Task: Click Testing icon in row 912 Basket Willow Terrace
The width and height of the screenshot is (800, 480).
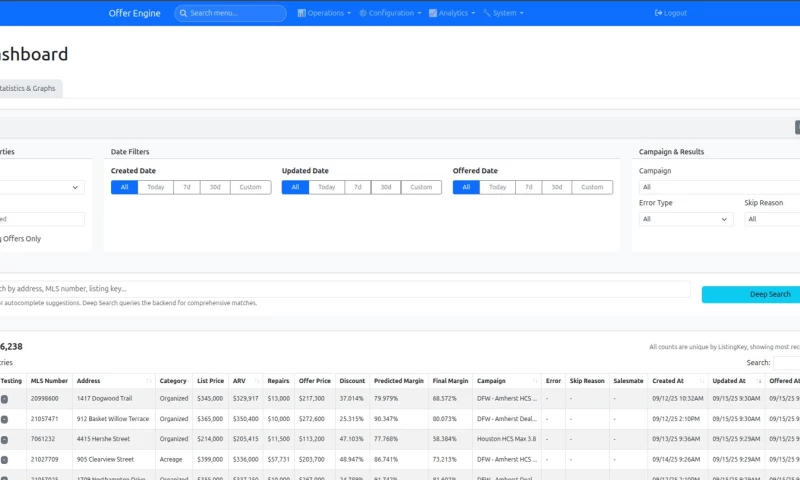Action: 4,419
